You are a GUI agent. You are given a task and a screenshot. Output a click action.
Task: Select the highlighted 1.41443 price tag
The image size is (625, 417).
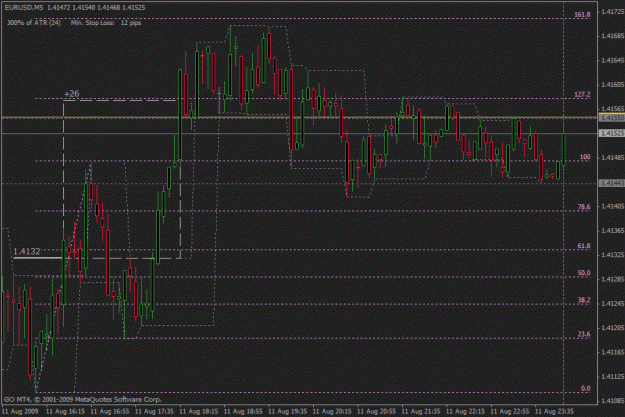point(612,183)
